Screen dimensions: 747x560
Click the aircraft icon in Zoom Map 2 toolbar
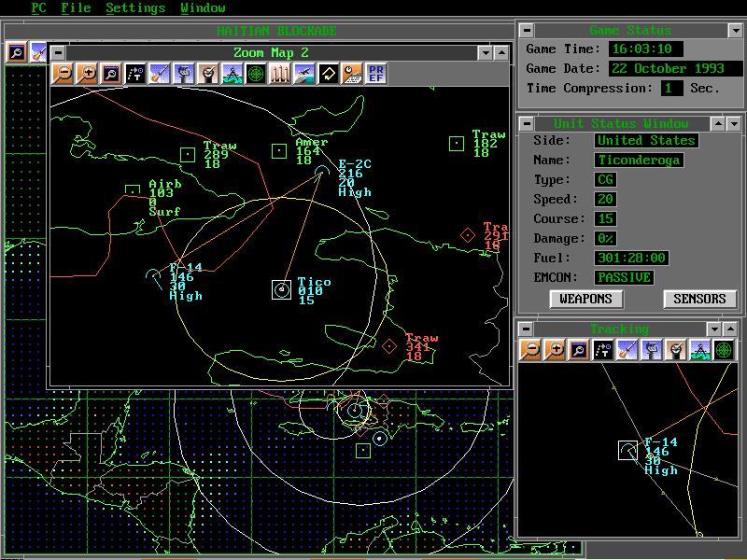(304, 74)
